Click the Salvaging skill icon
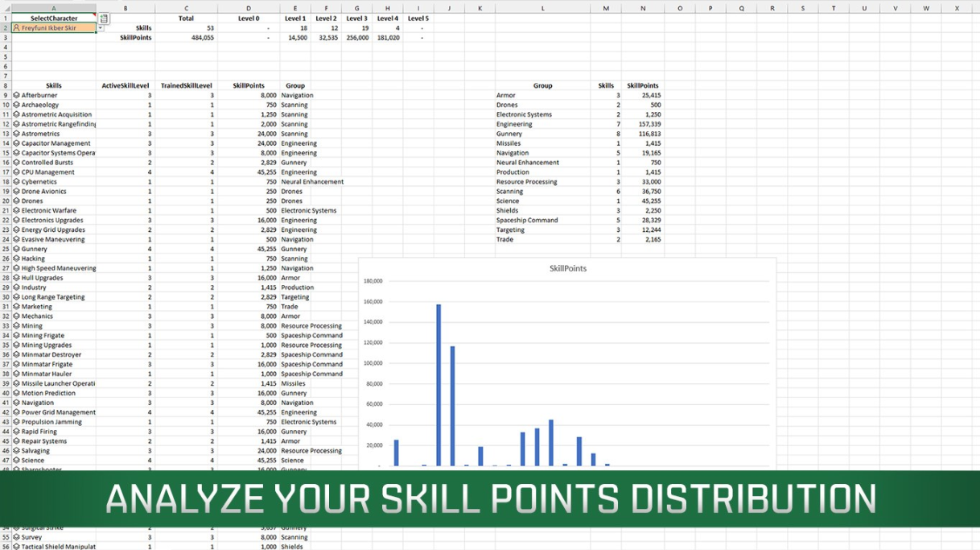The width and height of the screenshot is (980, 550). click(17, 451)
